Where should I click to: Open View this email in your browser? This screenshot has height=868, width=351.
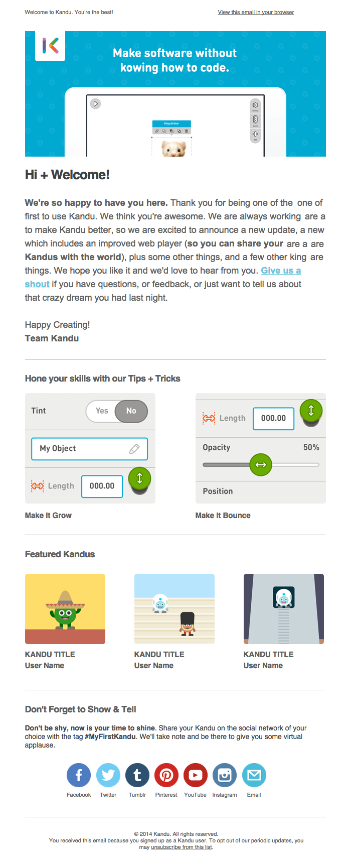256,12
